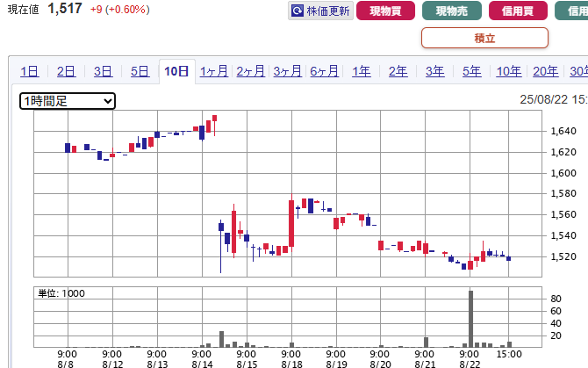Click the 信用買 button
This screenshot has width=588, height=368.
click(x=518, y=11)
